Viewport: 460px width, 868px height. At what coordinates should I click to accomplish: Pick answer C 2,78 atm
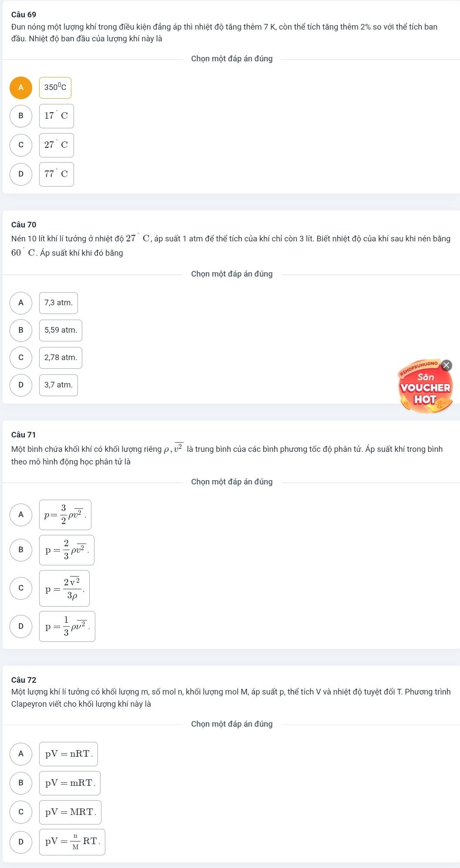point(21,357)
